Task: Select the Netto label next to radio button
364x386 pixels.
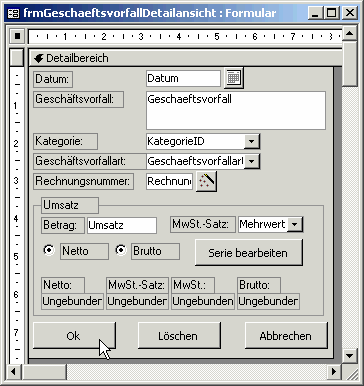Action: (x=84, y=251)
